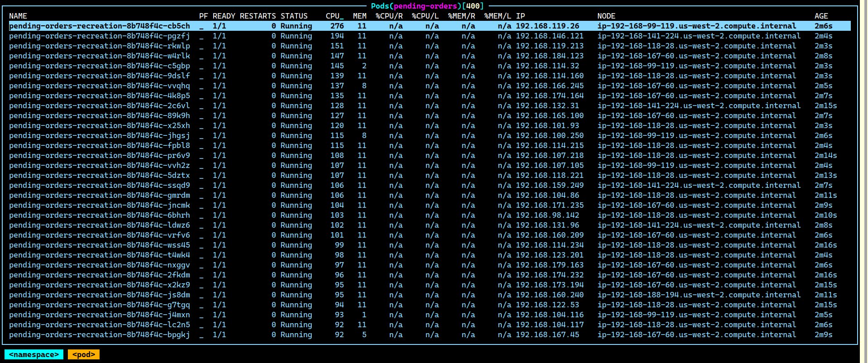Click the RESTARTS column header
The image size is (868, 363).
[258, 16]
